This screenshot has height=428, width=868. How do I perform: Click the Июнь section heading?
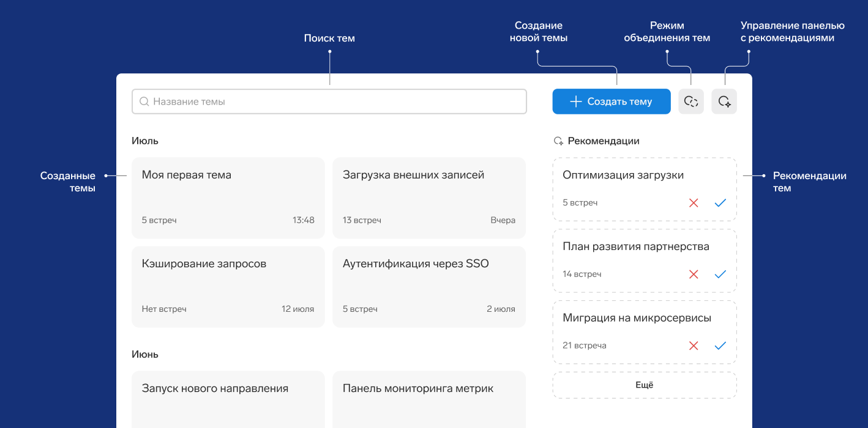click(x=145, y=354)
